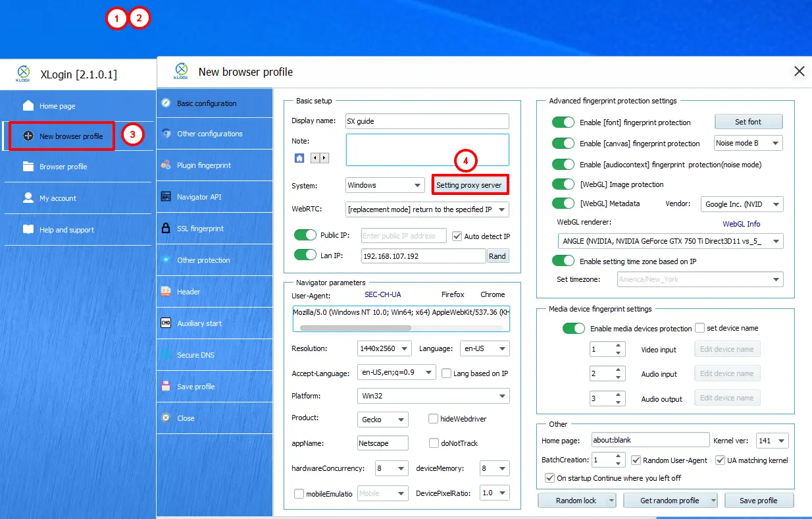Click the Display name input field
Image resolution: width=812 pixels, height=519 pixels.
(x=427, y=121)
